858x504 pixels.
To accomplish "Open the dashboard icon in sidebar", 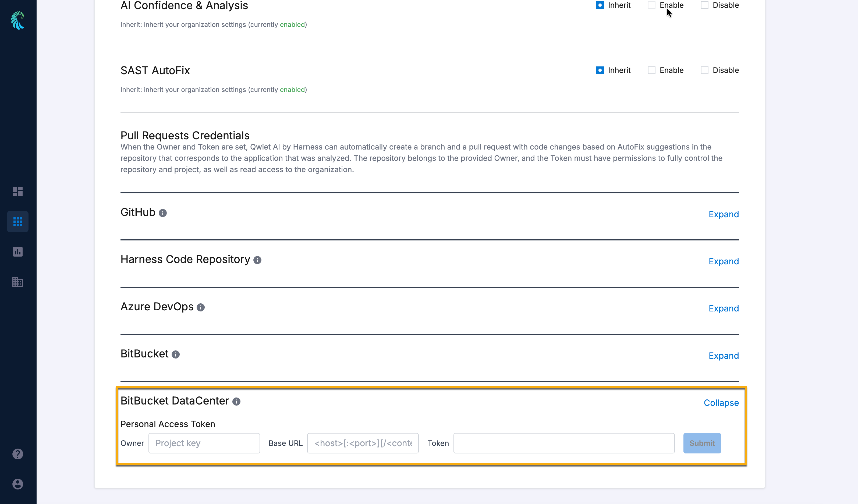I will coord(18,191).
